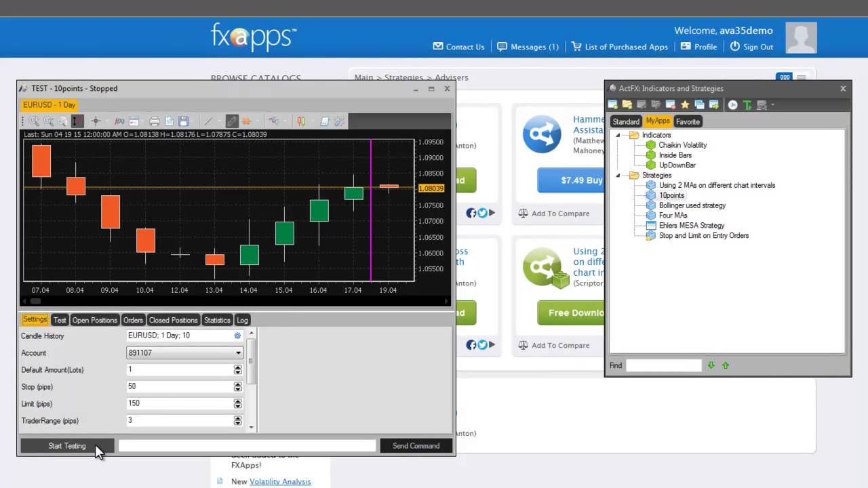Click the export arrow icon in ActFX toolbar
868x488 pixels.
point(714,104)
